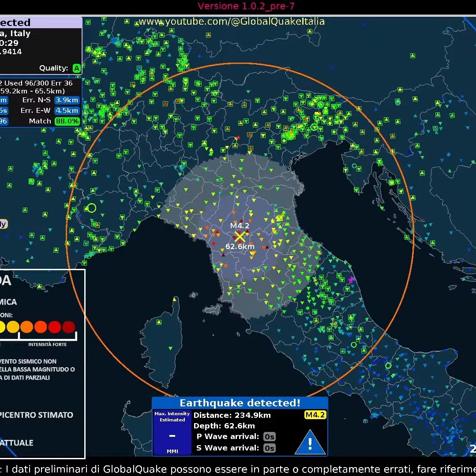Select the dark red intensity legend circle
Image resolution: width=476 pixels, height=476 pixels.
pos(69,327)
